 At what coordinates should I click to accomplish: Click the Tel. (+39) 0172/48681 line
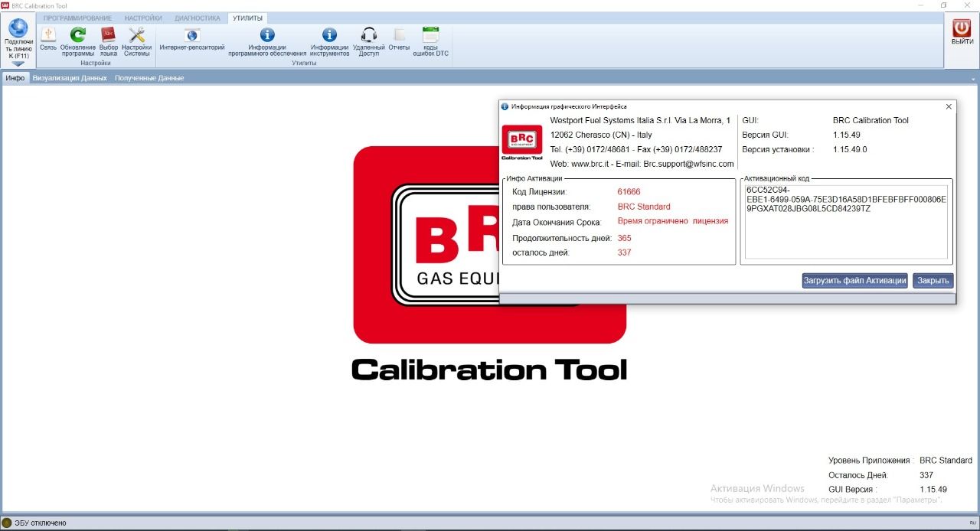coord(636,150)
